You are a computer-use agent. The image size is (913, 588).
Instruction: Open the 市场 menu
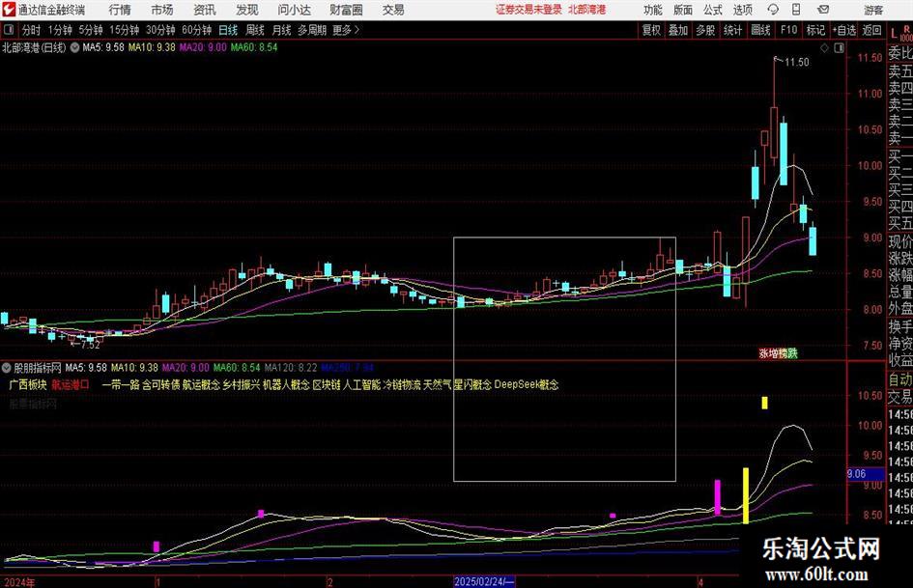(x=162, y=10)
